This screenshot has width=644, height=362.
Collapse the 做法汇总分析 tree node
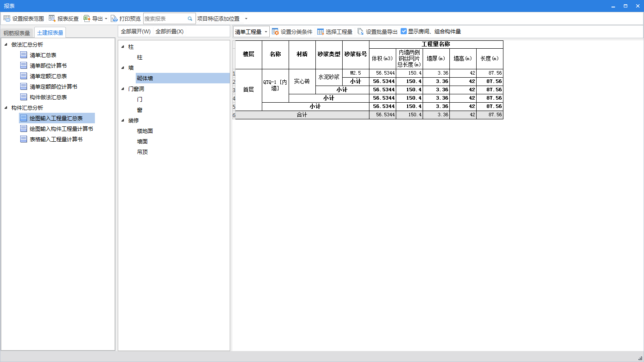coord(6,44)
